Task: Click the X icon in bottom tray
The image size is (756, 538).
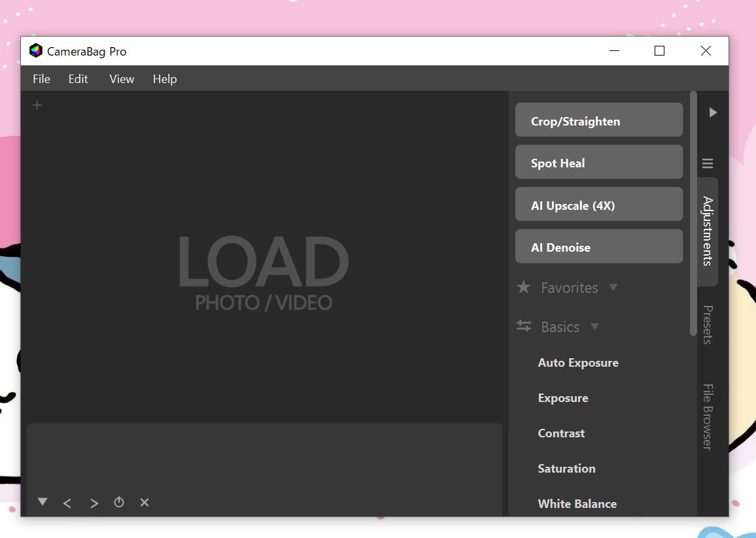Action: pyautogui.click(x=145, y=502)
